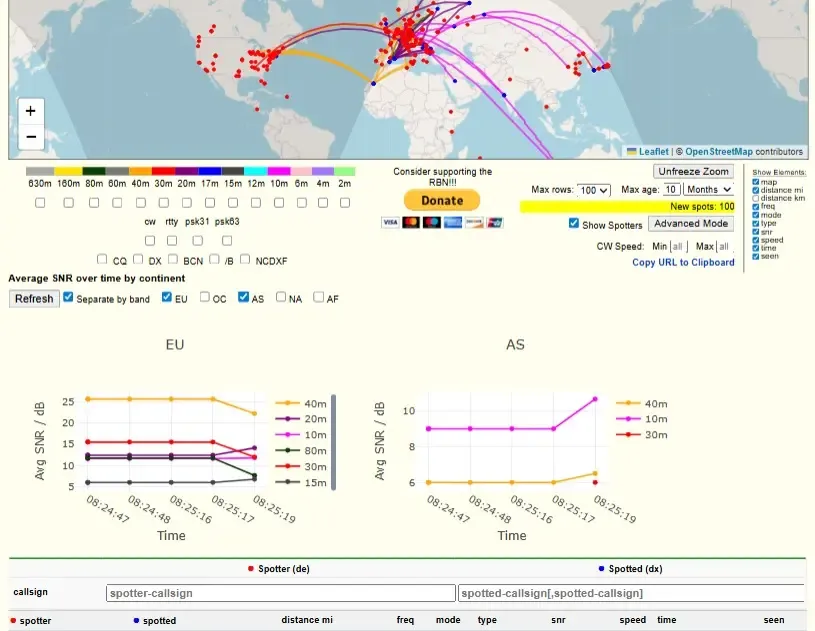
Task: Focus the spotter-callsign input field
Action: click(x=281, y=593)
